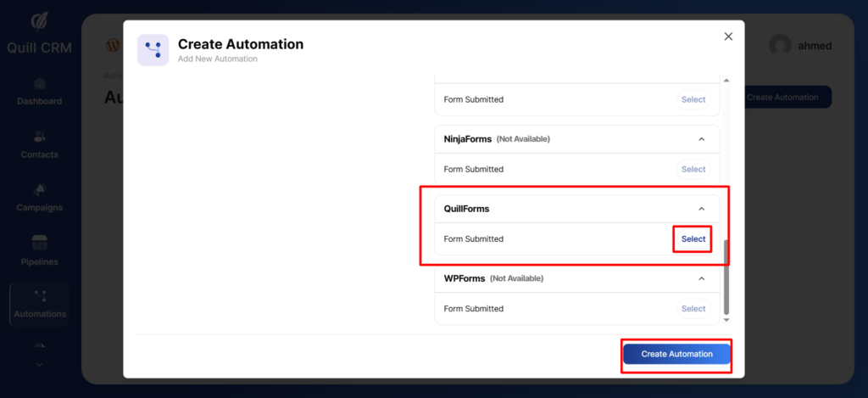Click the blue Create Automation button in dialog

click(x=676, y=354)
